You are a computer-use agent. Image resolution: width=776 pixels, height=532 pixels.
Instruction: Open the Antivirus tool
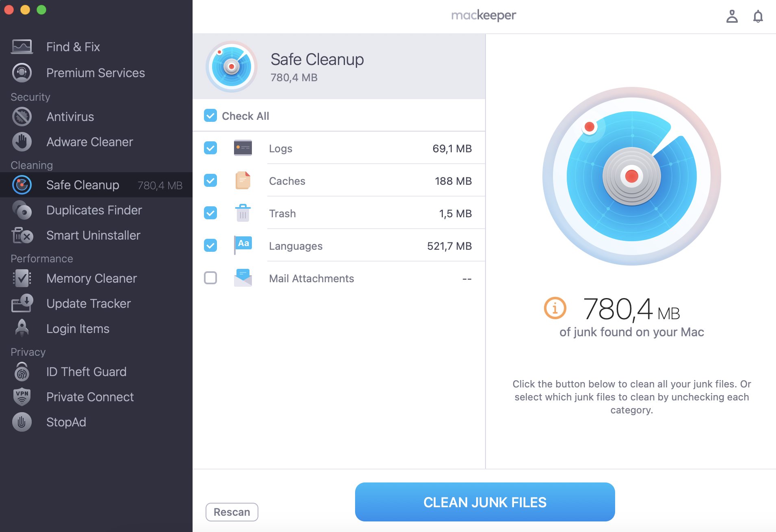[x=70, y=117]
